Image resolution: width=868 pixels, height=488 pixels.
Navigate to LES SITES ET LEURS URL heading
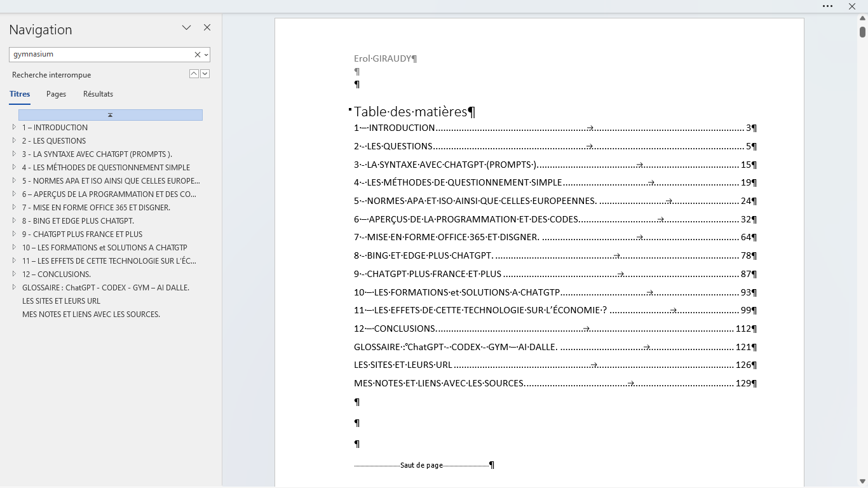coord(61,301)
